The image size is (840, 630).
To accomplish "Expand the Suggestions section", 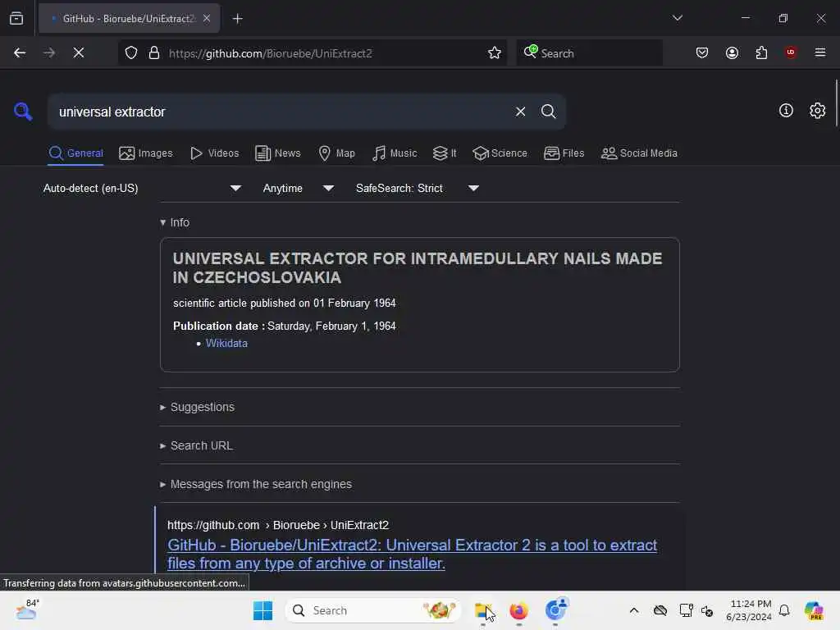I will click(x=197, y=407).
